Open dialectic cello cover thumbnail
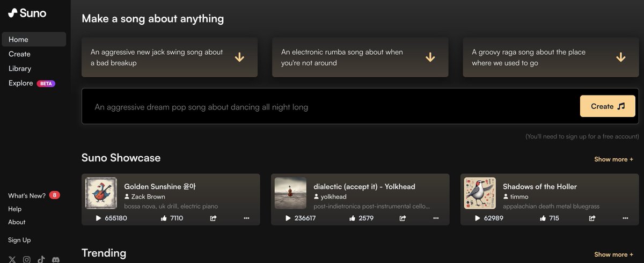 point(290,193)
